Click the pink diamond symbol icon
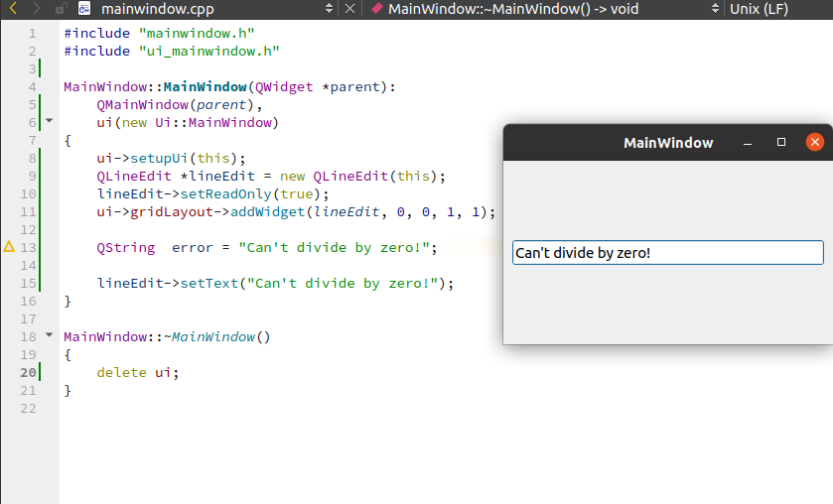 376,8
